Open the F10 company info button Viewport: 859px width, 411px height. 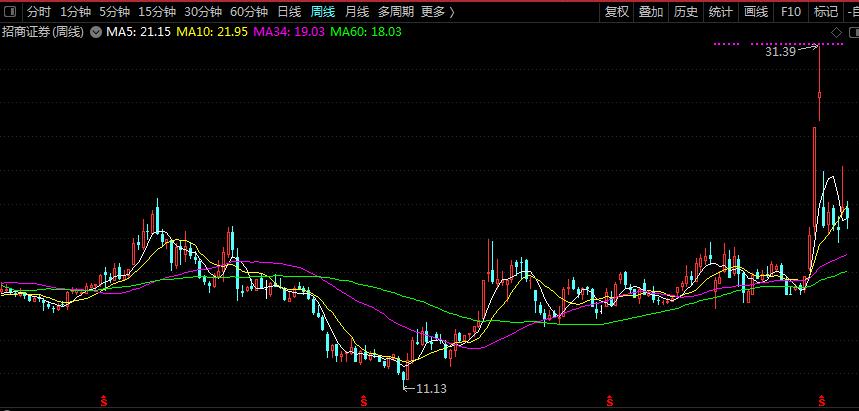pyautogui.click(x=791, y=12)
